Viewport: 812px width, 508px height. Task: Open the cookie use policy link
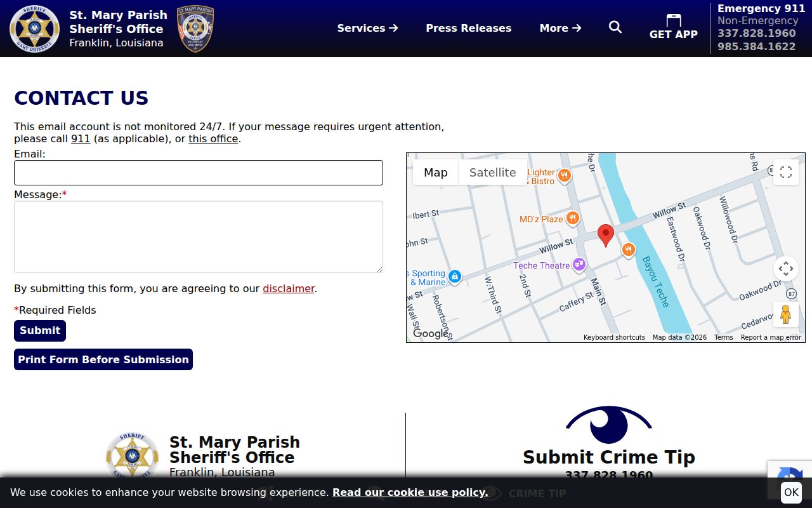click(410, 492)
